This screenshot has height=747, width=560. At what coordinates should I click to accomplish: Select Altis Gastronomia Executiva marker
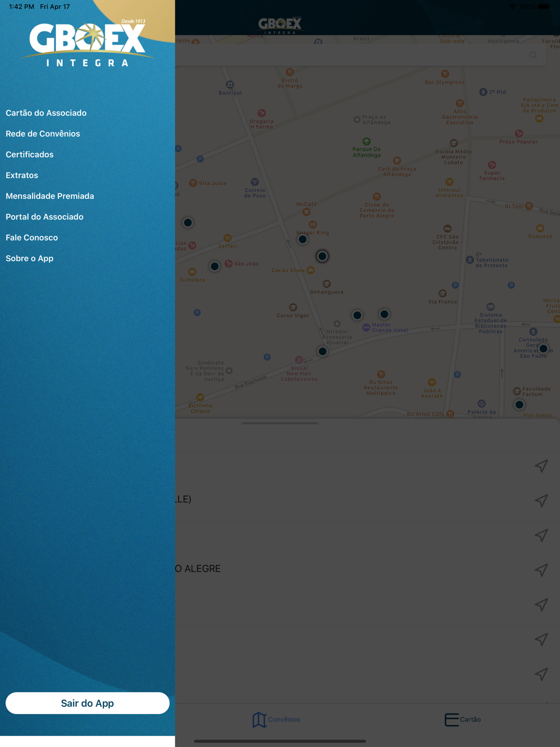tap(460, 103)
